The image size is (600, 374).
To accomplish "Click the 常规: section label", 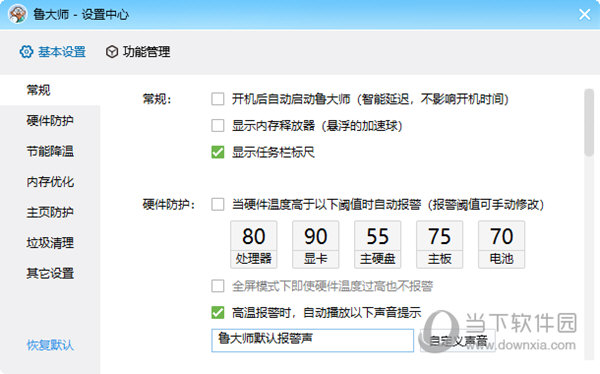I will click(x=157, y=99).
